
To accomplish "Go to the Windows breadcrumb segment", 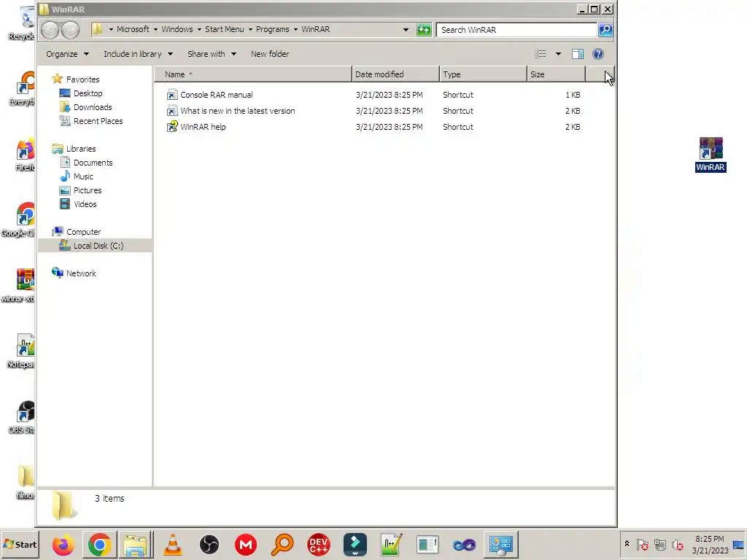I will 177,29.
